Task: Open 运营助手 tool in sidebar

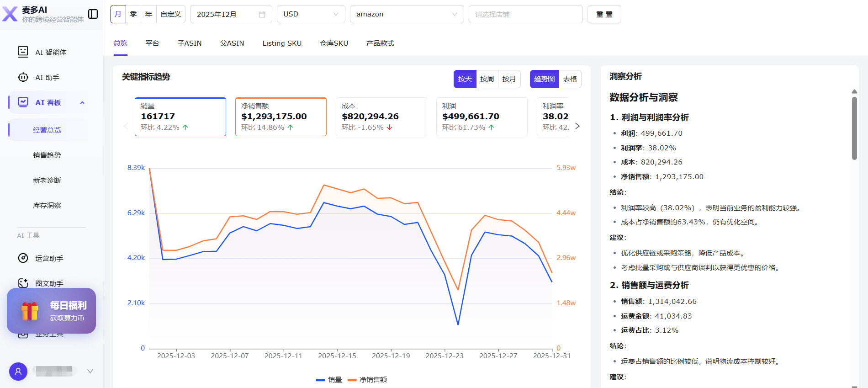Action: pyautogui.click(x=49, y=258)
